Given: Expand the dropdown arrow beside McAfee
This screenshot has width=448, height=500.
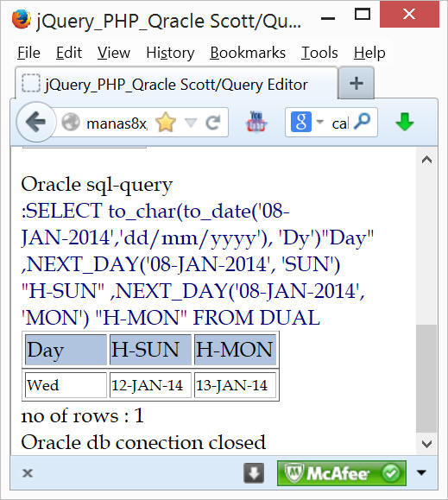Looking at the screenshot, I should click(x=421, y=472).
